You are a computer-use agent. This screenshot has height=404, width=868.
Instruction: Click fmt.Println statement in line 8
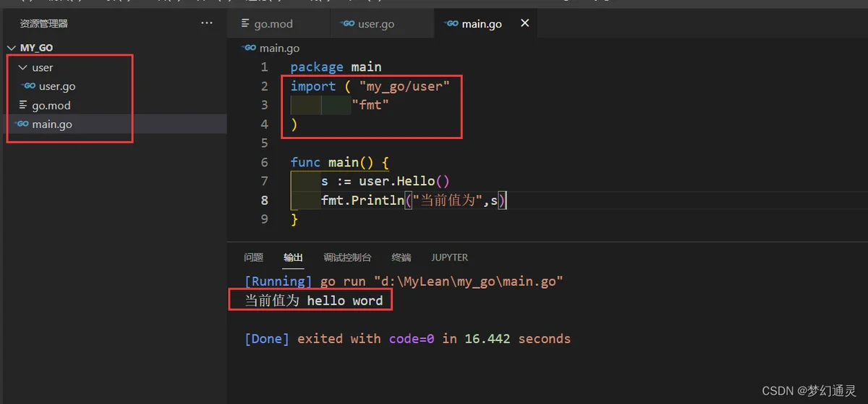pyautogui.click(x=415, y=200)
